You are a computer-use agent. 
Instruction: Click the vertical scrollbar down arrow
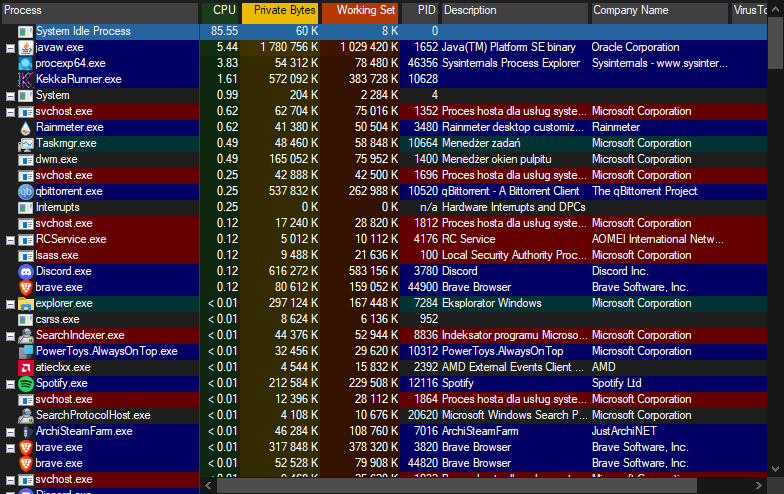[776, 469]
